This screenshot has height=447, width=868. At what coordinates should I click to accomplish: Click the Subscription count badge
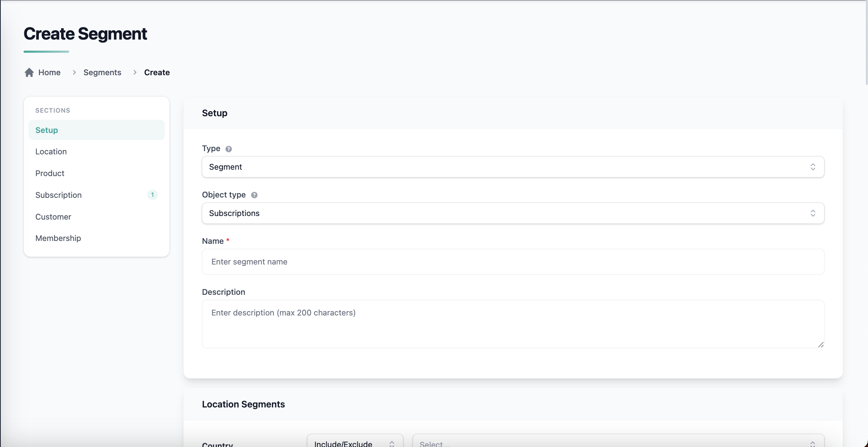(152, 195)
